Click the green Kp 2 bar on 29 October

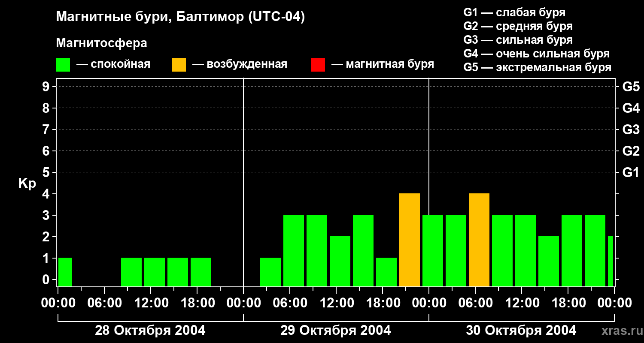point(340,262)
